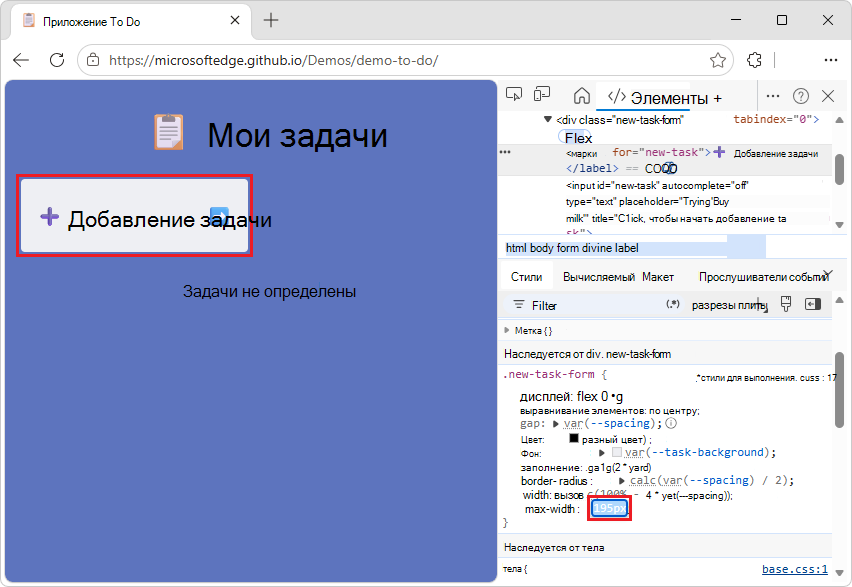Click the info icon next to gap property

[x=671, y=423]
